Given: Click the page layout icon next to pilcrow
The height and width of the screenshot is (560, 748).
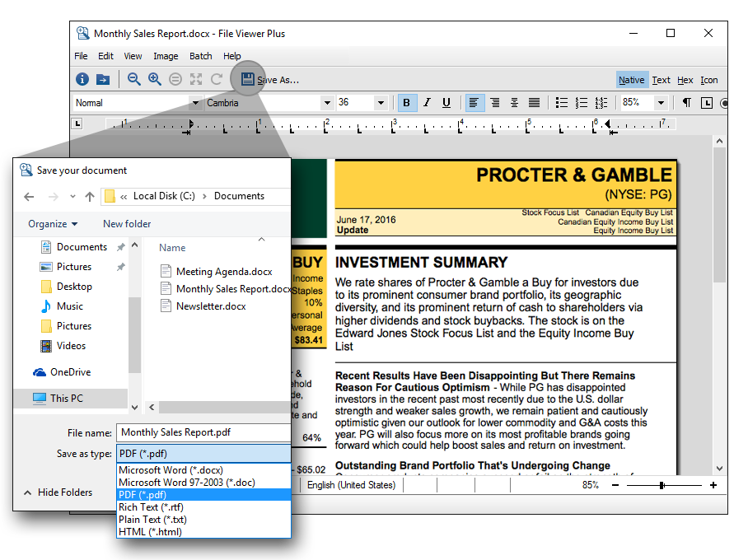Looking at the screenshot, I should [x=707, y=103].
